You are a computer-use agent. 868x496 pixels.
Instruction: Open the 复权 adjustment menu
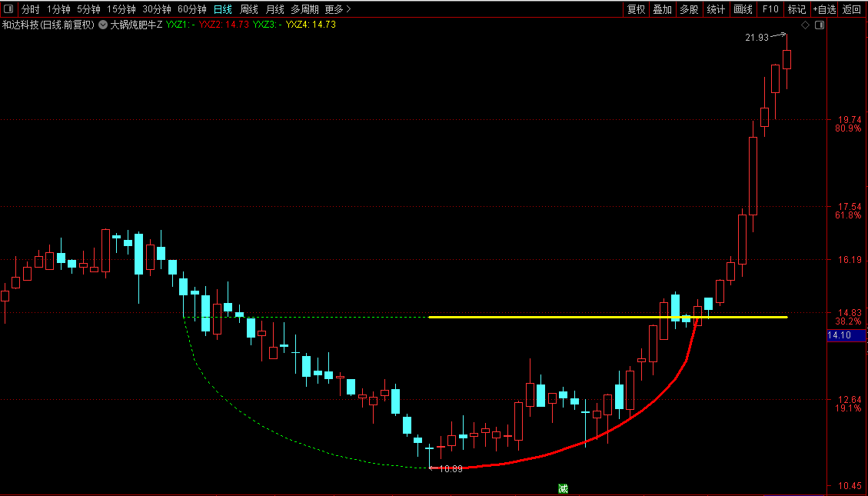636,9
